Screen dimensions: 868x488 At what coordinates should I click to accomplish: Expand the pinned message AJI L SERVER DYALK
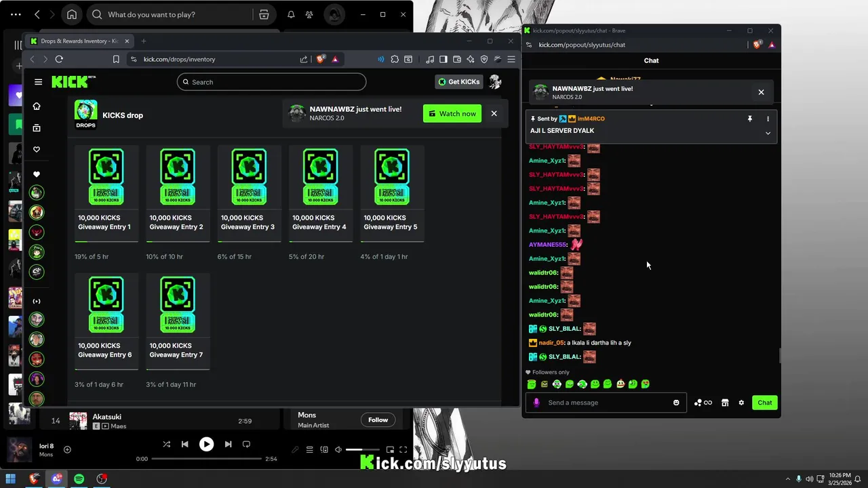click(768, 134)
